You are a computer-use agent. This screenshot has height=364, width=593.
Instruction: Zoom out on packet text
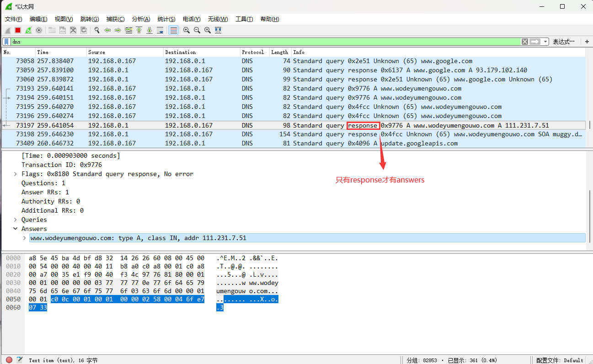click(197, 30)
